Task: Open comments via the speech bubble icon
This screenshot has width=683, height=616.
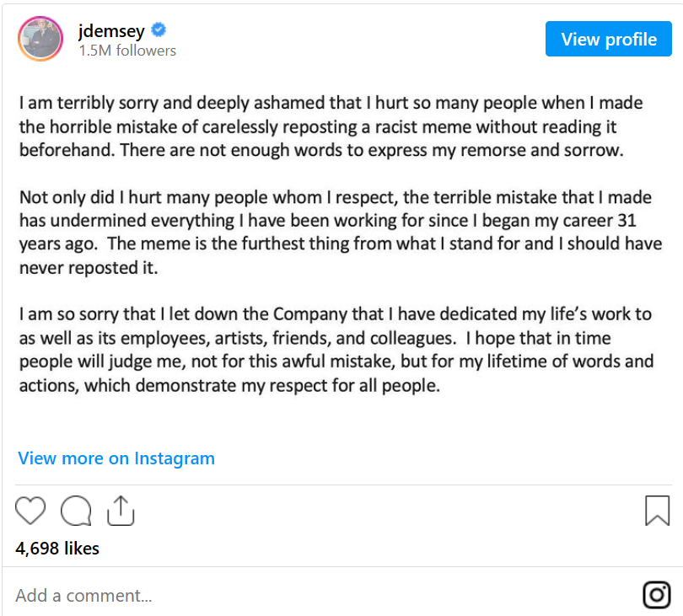Action: tap(76, 510)
